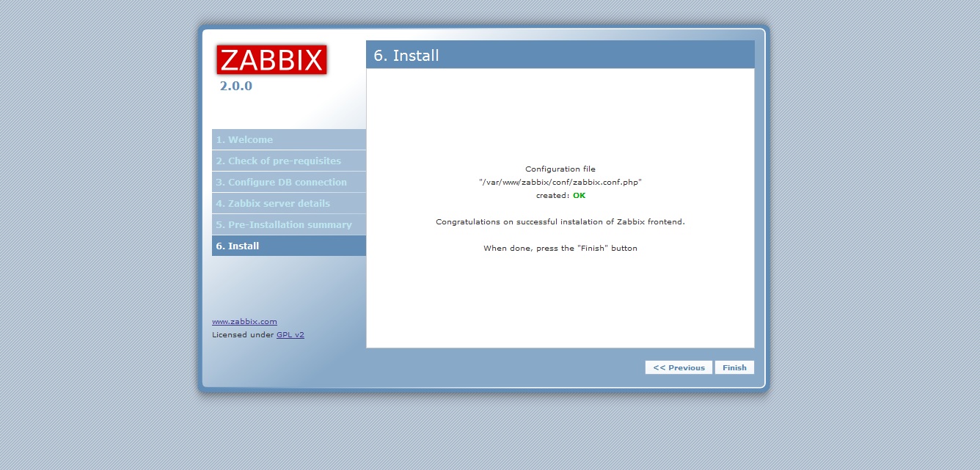Screen dimensions: 980x470
Task: Click the version number 2.0.0
Action: [x=235, y=86]
